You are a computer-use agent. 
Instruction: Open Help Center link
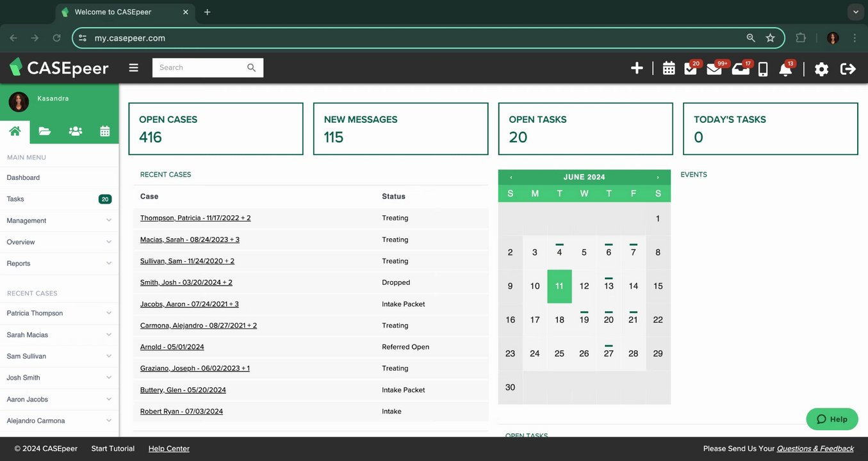(169, 449)
